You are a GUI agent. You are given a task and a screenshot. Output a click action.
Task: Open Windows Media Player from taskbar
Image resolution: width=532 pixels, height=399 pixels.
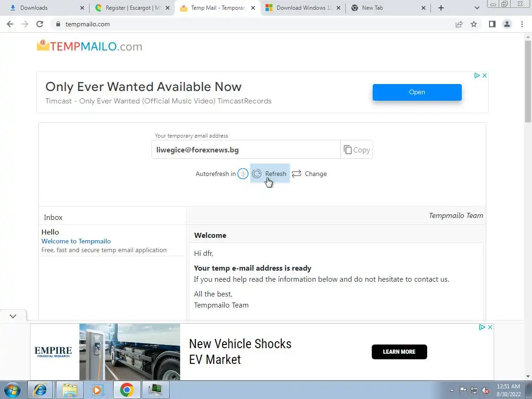tap(98, 390)
